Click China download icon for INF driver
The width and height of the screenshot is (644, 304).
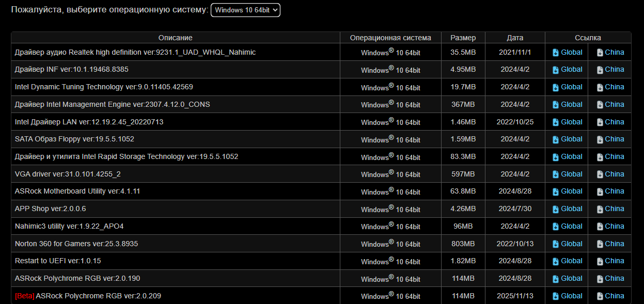click(x=600, y=70)
